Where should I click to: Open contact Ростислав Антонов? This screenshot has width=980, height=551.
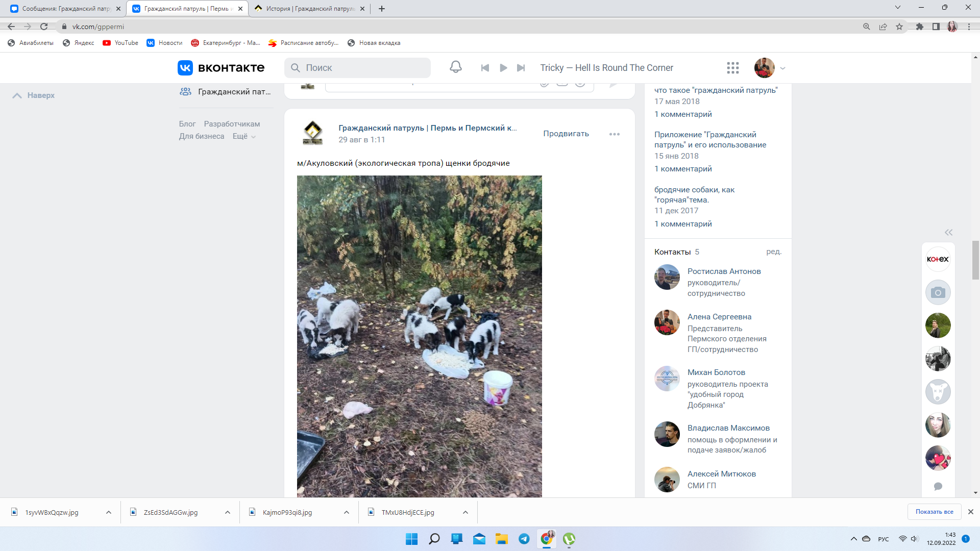pyautogui.click(x=724, y=271)
